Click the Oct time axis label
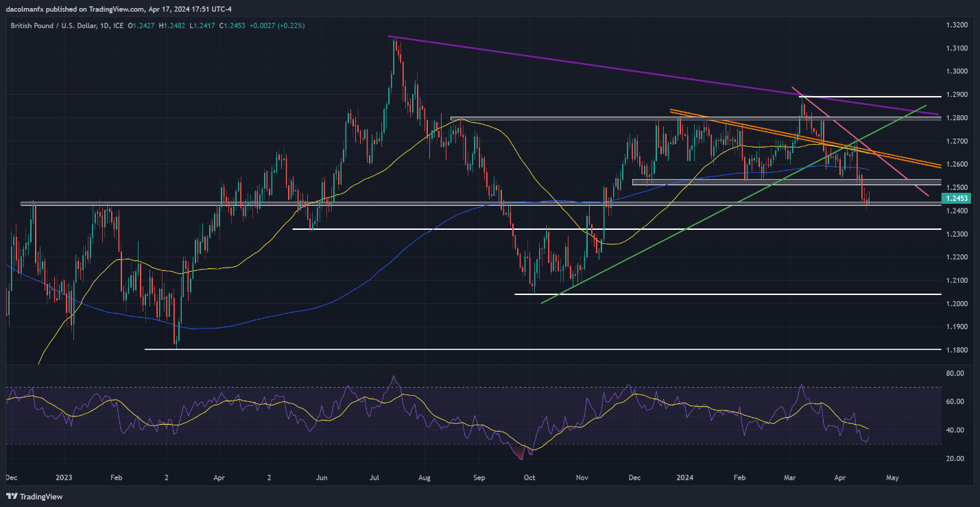Viewport: 980px width, 507px height. 529,476
